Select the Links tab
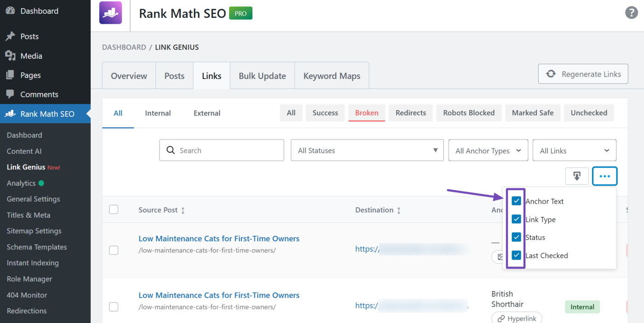Screen dimensions: 644x323 point(212,76)
